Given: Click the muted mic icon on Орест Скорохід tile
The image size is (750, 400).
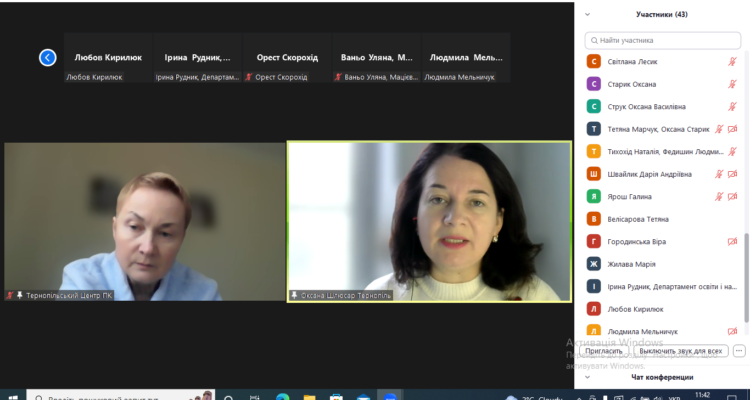Looking at the screenshot, I should click(x=249, y=77).
